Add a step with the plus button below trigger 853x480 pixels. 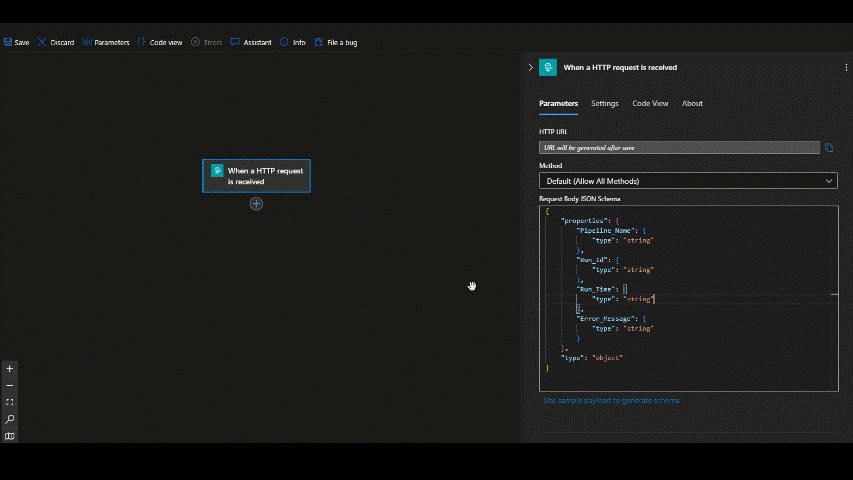(x=256, y=203)
